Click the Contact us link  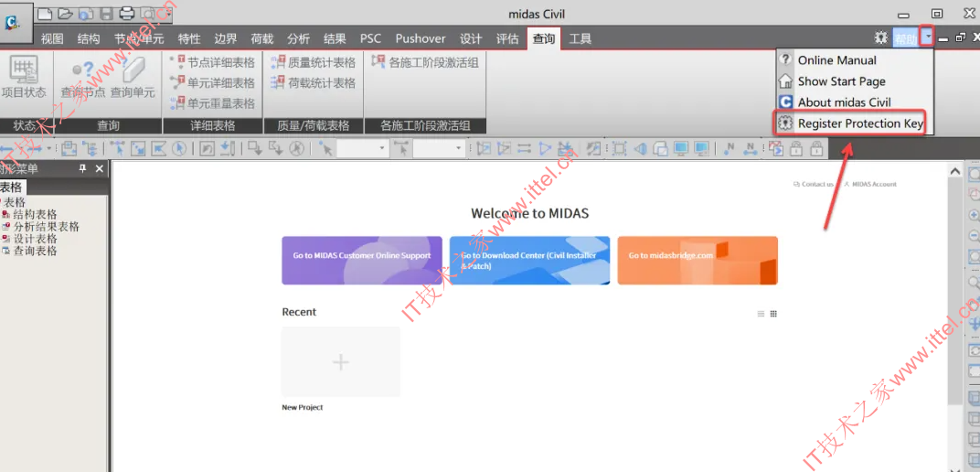point(813,185)
